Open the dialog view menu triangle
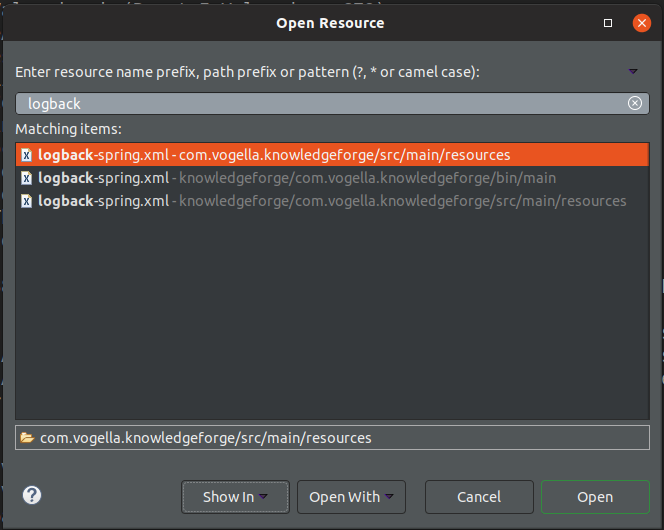Image resolution: width=664 pixels, height=530 pixels. (633, 72)
